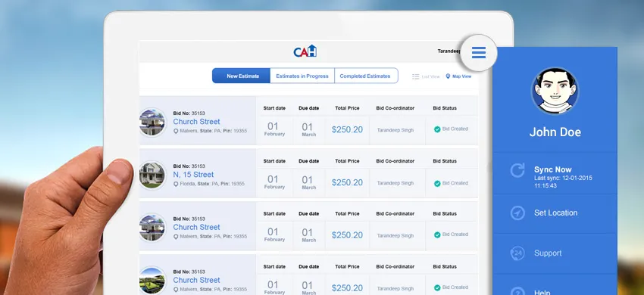Viewport: 644px width, 295px height.
Task: Click the first bid's green Bid Created checkmark
Action: click(x=437, y=129)
